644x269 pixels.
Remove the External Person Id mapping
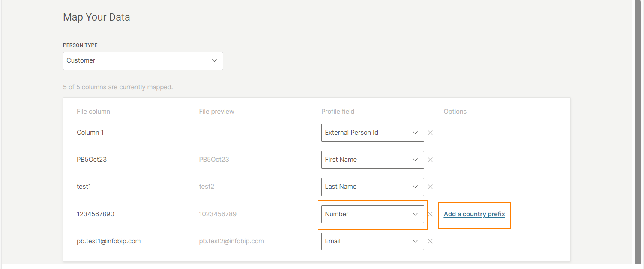click(430, 133)
